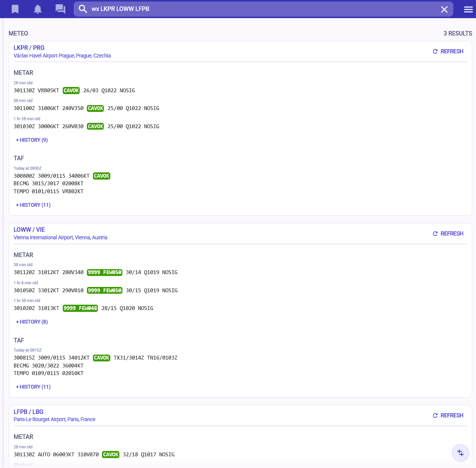This screenshot has height=468, width=476.
Task: Open the LKPR / PRG airport link
Action: (29, 48)
